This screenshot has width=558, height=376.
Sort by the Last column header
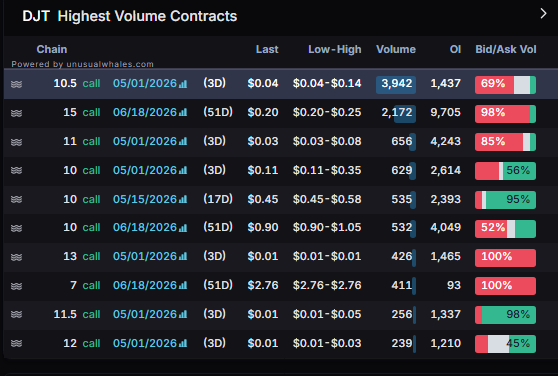tap(267, 49)
